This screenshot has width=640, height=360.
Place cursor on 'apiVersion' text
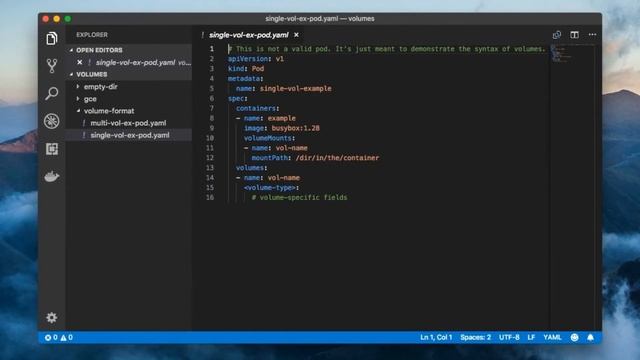tap(248, 59)
